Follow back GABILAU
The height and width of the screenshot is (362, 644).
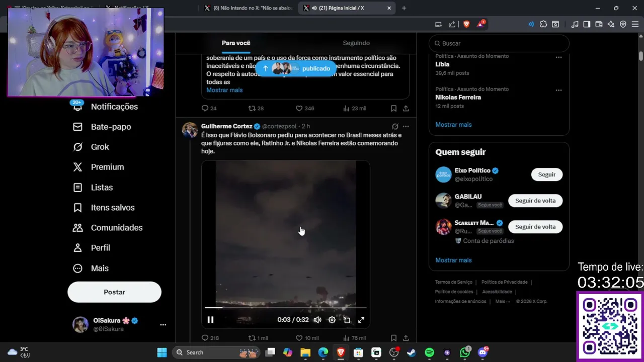click(535, 201)
